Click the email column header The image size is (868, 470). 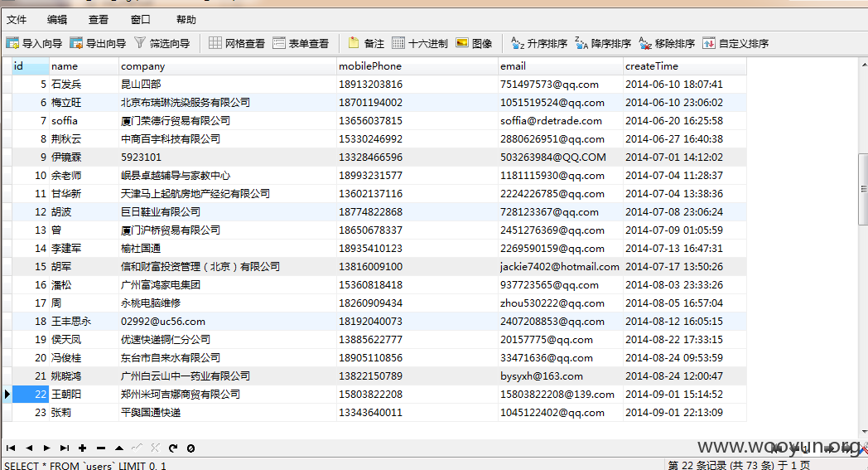click(x=560, y=66)
